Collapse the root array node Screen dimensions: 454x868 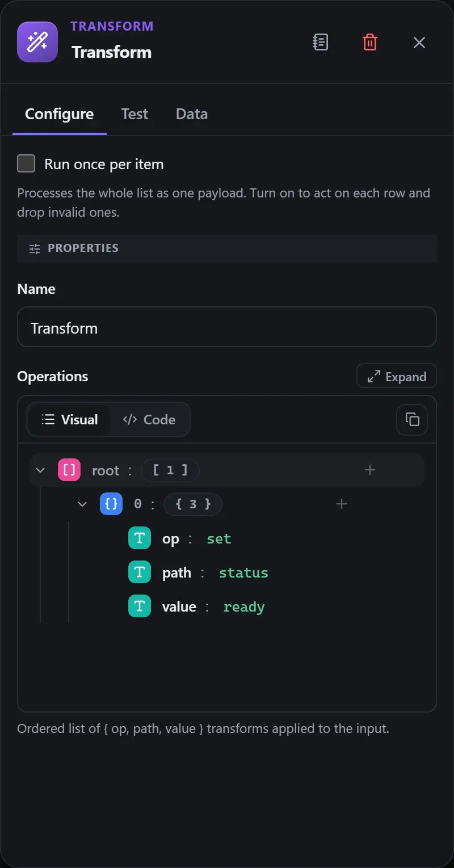click(x=40, y=470)
